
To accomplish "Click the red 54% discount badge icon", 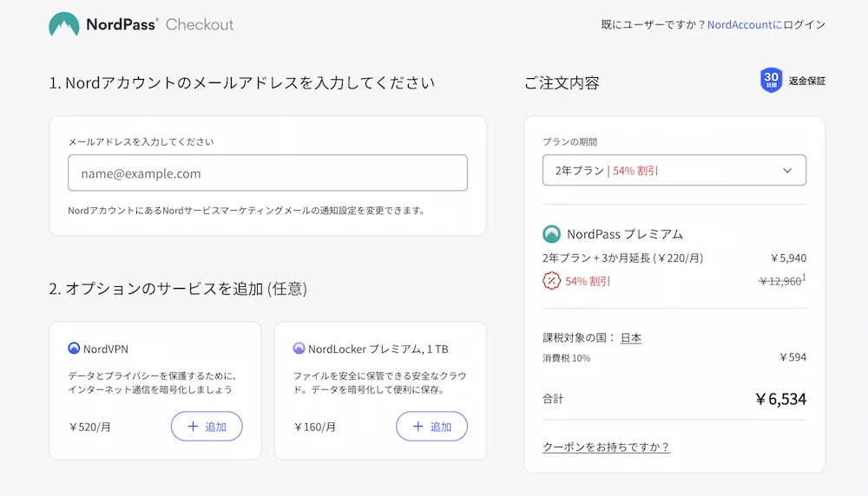I will (551, 281).
